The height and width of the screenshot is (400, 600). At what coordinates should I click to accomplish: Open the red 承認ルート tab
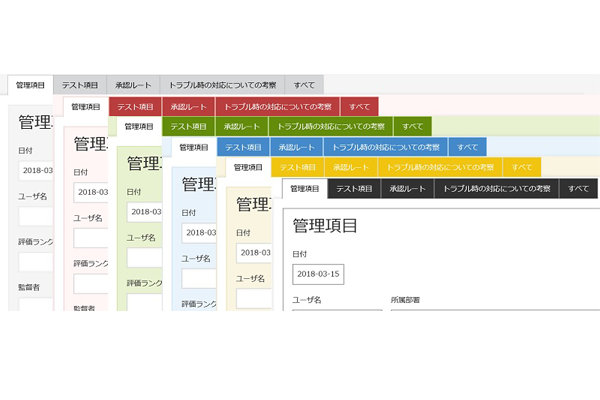pyautogui.click(x=189, y=106)
